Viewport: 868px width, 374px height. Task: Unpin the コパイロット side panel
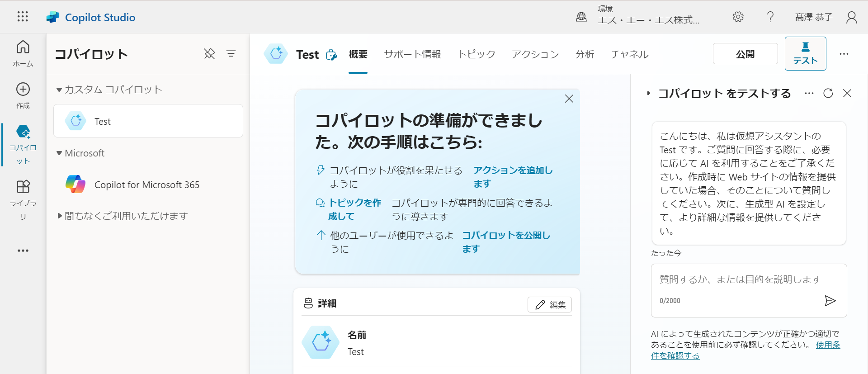coord(209,54)
